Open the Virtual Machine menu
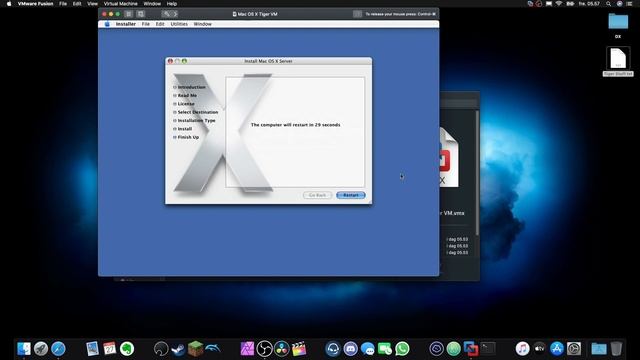 [120, 4]
